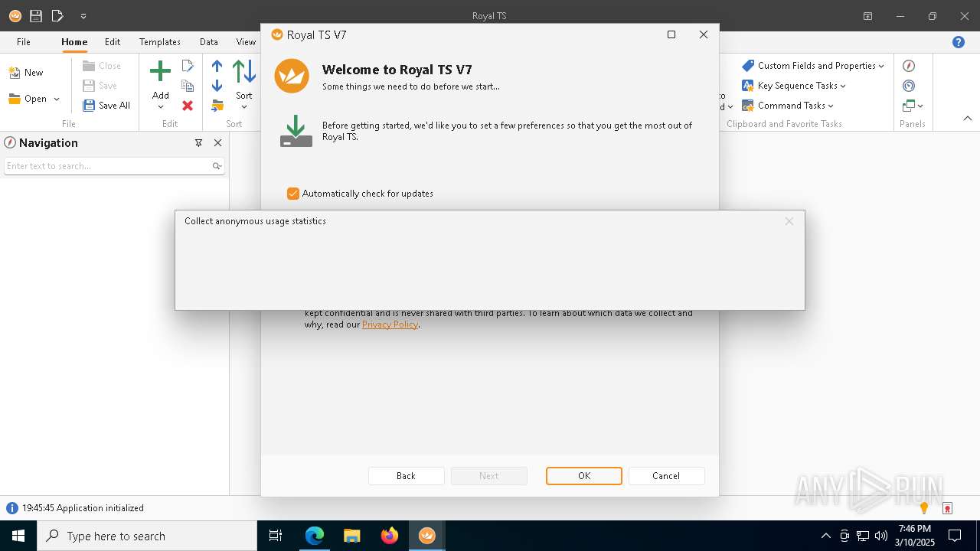This screenshot has width=980, height=551.
Task: Click the Sort up-down arrows icon
Action: click(x=244, y=72)
